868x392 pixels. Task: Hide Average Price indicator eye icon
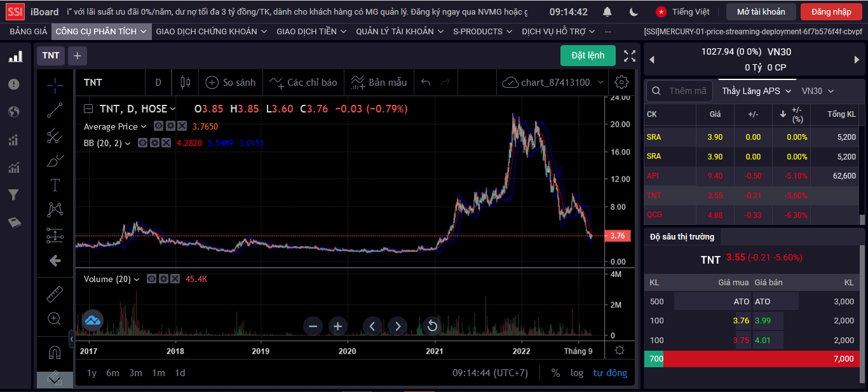(x=159, y=126)
